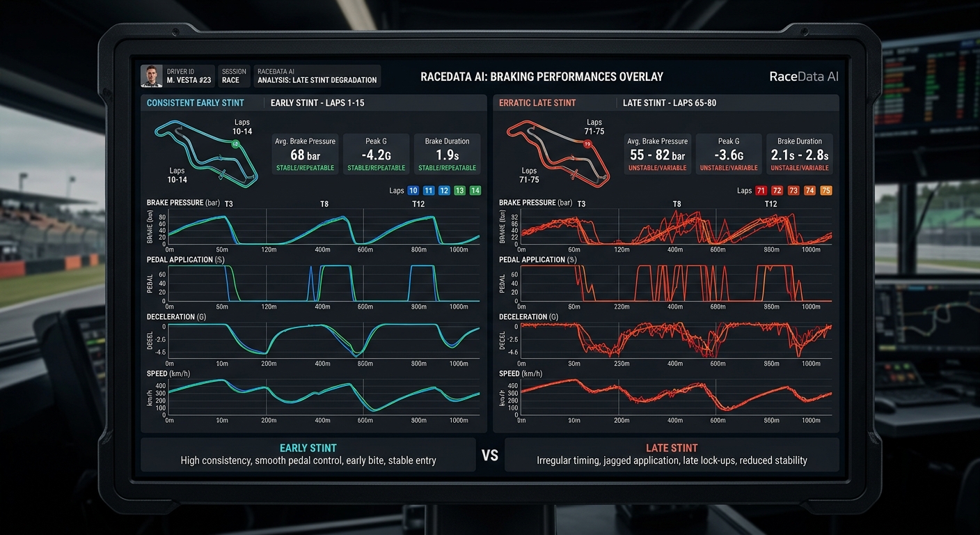The height and width of the screenshot is (535, 980).
Task: Toggle lap 73 in the laps legend
Action: point(794,191)
